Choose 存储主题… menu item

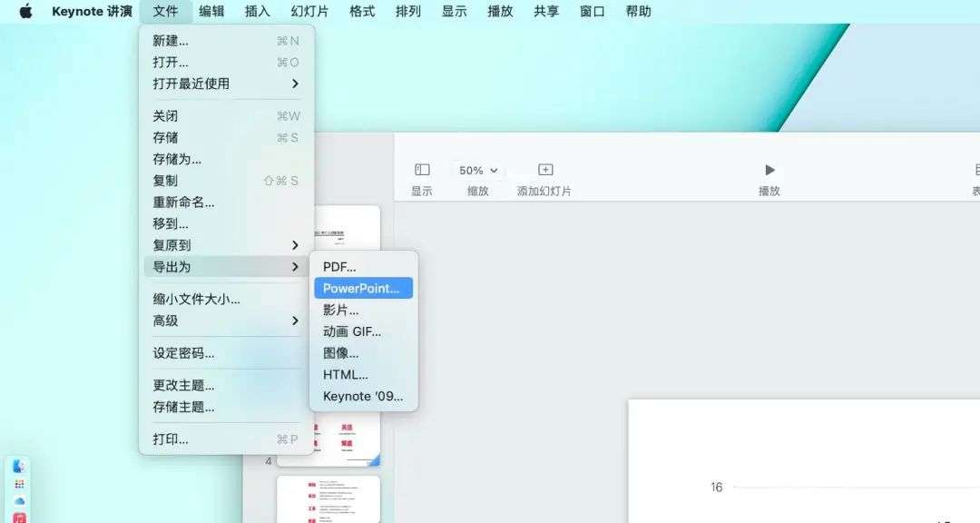pos(226,407)
